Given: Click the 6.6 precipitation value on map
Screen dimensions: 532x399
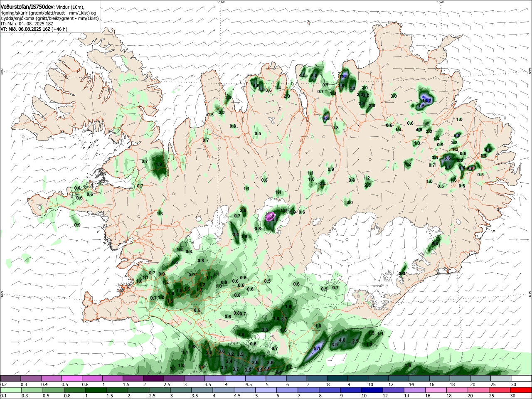Looking at the screenshot, I should pyautogui.click(x=448, y=158).
